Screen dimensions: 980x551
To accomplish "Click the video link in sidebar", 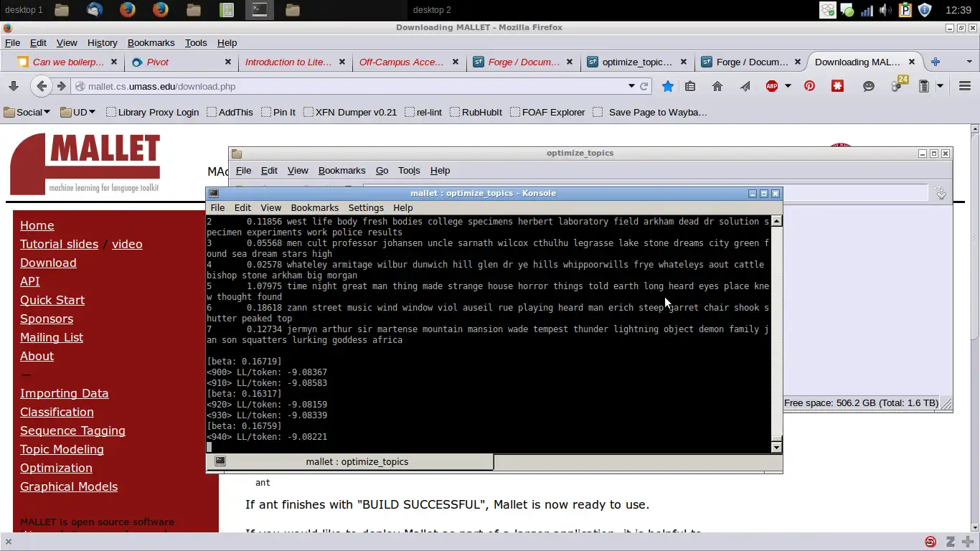I will [x=127, y=244].
